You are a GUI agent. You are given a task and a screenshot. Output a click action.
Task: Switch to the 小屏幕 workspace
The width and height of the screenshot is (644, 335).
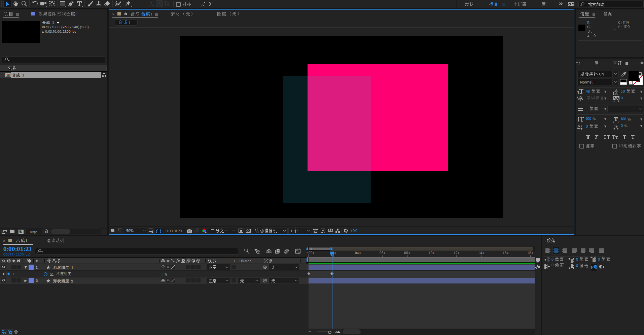[x=520, y=4]
